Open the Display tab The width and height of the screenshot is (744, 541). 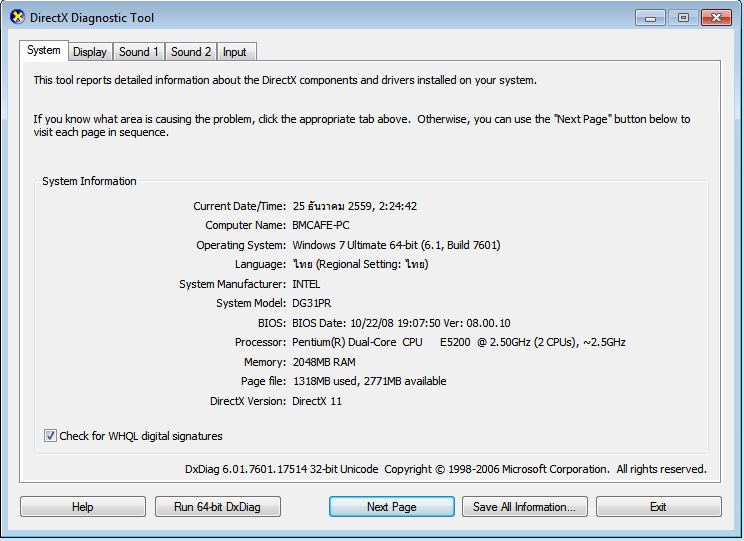tap(90, 52)
